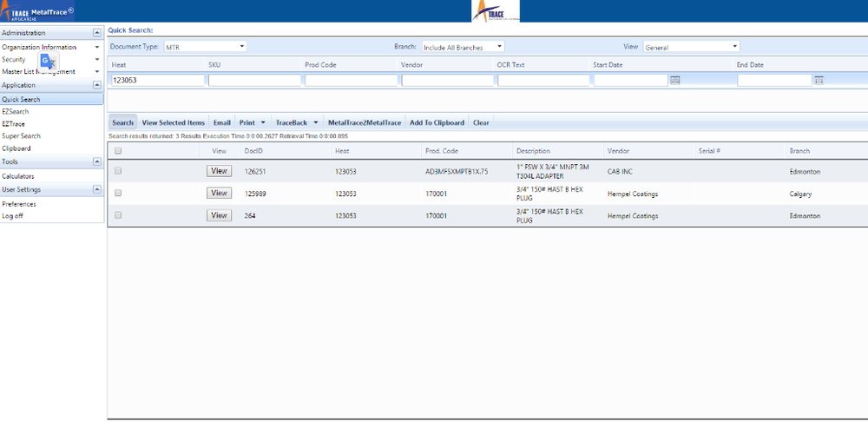Image resolution: width=868 pixels, height=428 pixels.
Task: Click the Clear toolbar button
Action: tap(481, 122)
